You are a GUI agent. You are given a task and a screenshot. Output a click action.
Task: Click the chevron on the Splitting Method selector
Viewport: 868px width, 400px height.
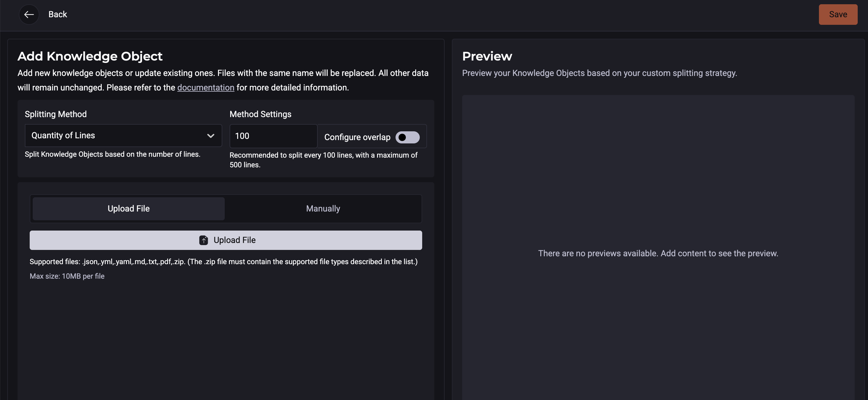tap(210, 136)
